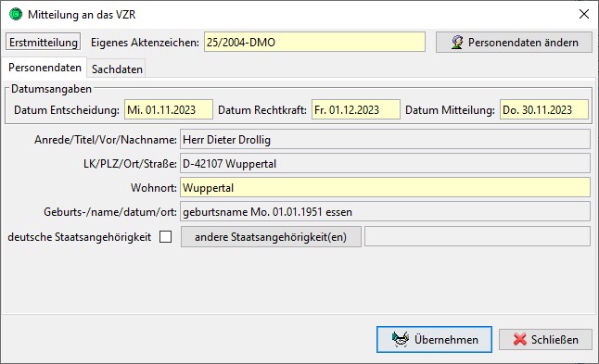Screen dimensions: 599x364
Task: Click the 'Wohnort:' label
Action: point(154,188)
